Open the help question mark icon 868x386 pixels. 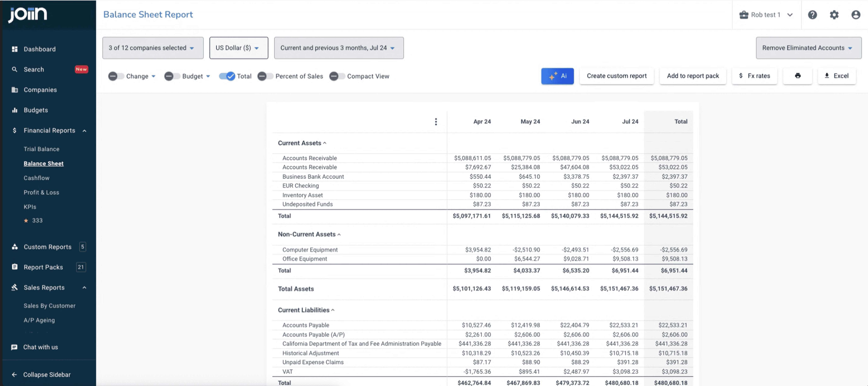point(812,15)
